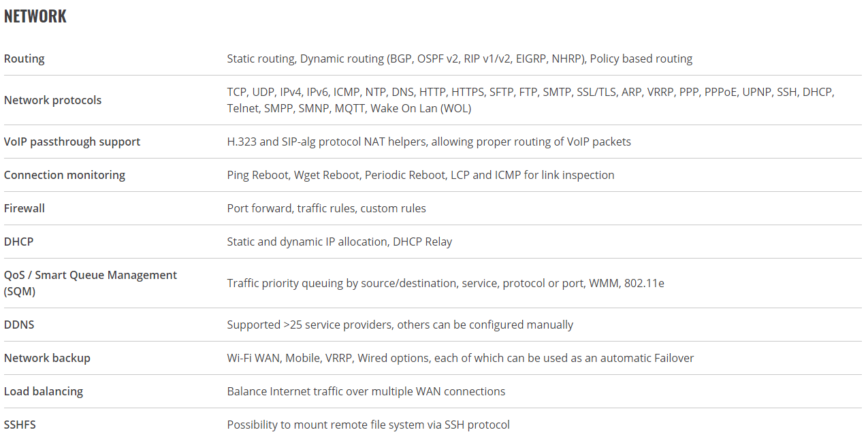Click the Ping Reboot, Wget Reboot text

[421, 175]
